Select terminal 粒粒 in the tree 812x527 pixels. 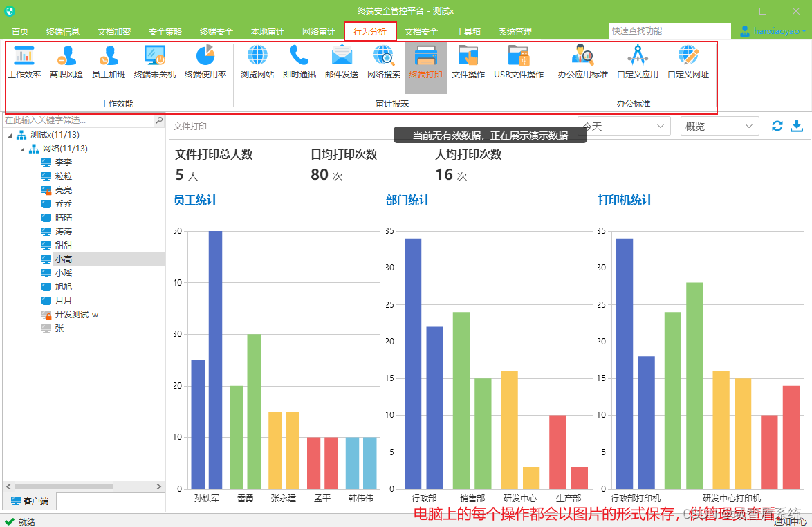[64, 176]
